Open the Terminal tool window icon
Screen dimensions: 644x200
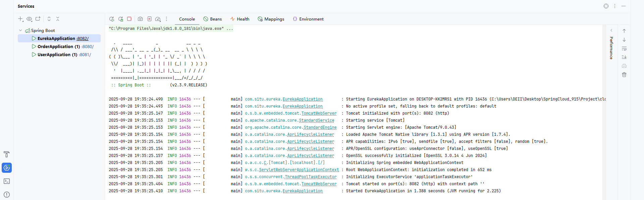(x=7, y=181)
